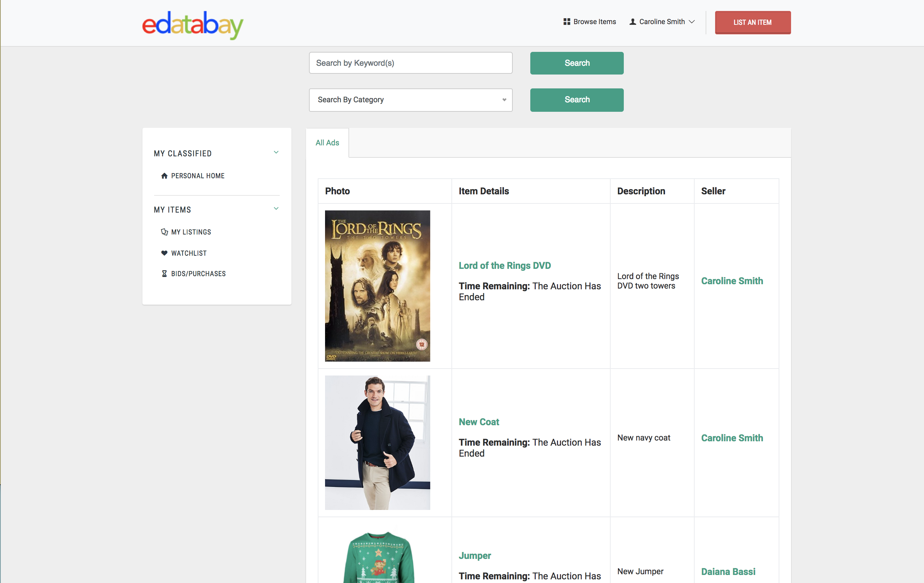Screen dimensions: 924x583
Task: Open the Lord of the Rings DVD listing
Action: 504,266
